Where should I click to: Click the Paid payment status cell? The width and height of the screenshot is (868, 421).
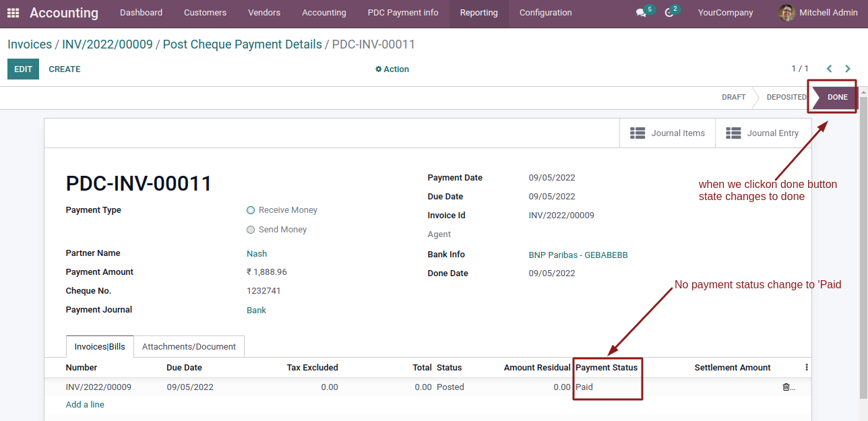[584, 387]
